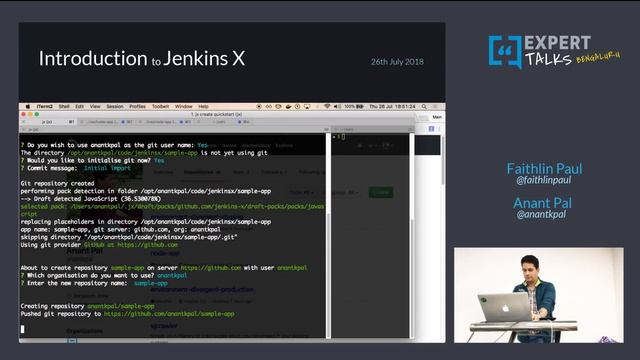Open the View menu
Viewport: 640px width, 360px height.
95,107
